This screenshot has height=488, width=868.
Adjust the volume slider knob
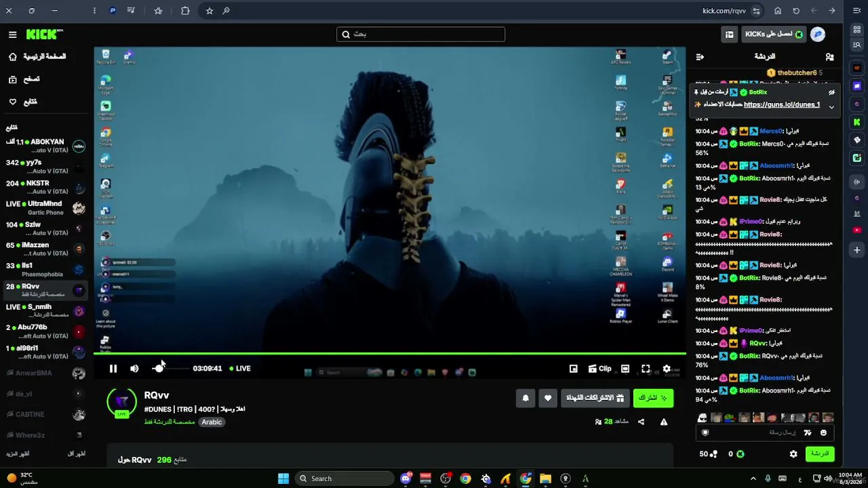159,369
